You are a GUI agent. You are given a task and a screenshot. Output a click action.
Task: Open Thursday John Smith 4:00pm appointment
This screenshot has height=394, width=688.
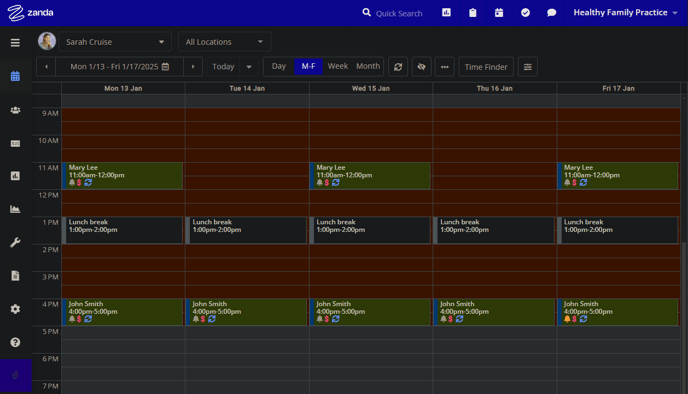(x=494, y=312)
